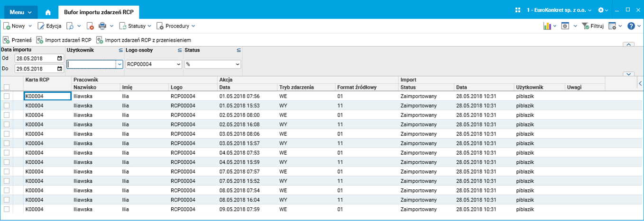Click Import zdarzeń RCP button

pyautogui.click(x=64, y=40)
